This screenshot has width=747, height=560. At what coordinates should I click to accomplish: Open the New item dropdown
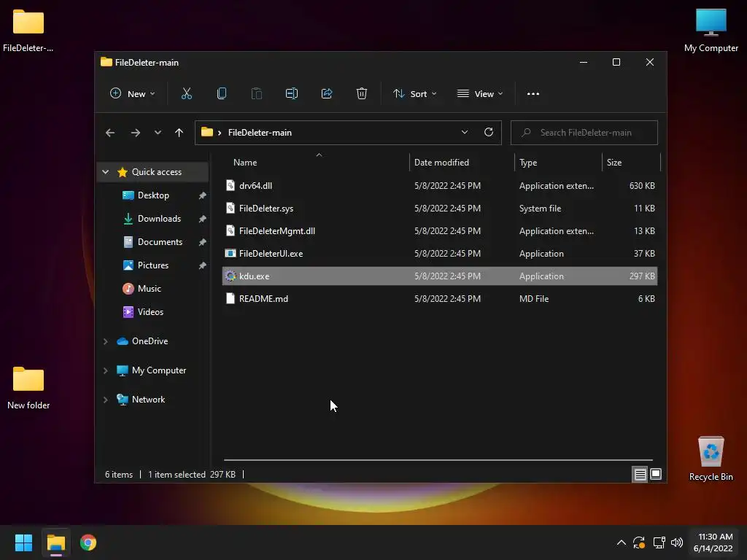132,94
